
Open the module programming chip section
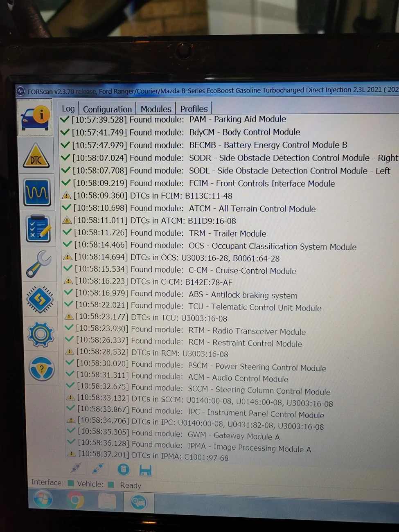point(40,300)
